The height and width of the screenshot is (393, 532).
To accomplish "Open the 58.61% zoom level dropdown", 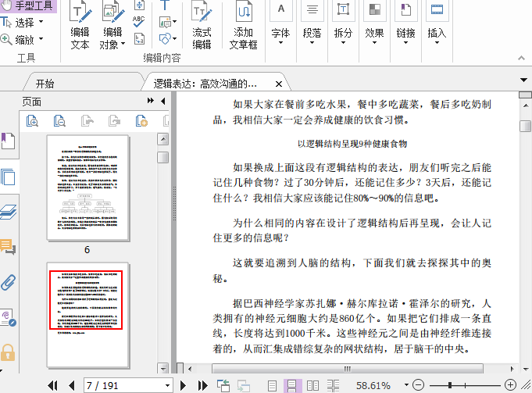I will [x=406, y=385].
